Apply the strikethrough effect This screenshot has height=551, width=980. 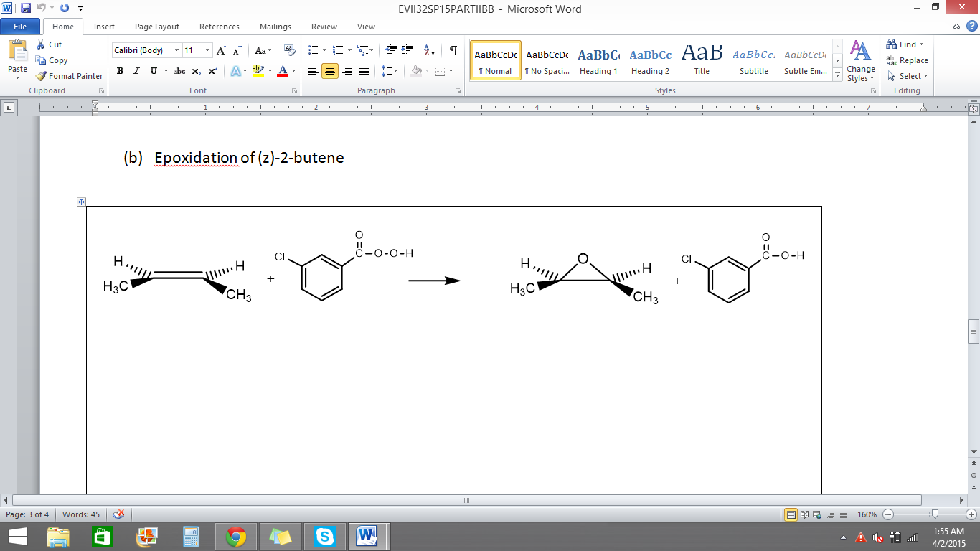point(179,71)
